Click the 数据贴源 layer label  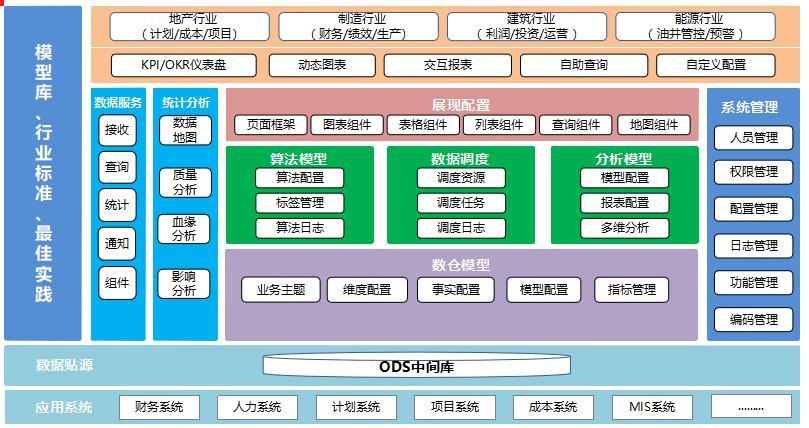[x=64, y=366]
